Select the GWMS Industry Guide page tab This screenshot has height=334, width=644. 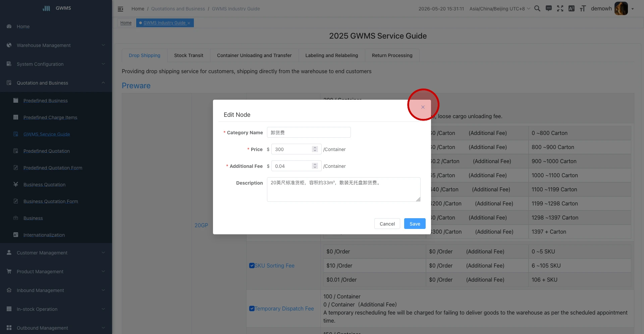(x=164, y=23)
